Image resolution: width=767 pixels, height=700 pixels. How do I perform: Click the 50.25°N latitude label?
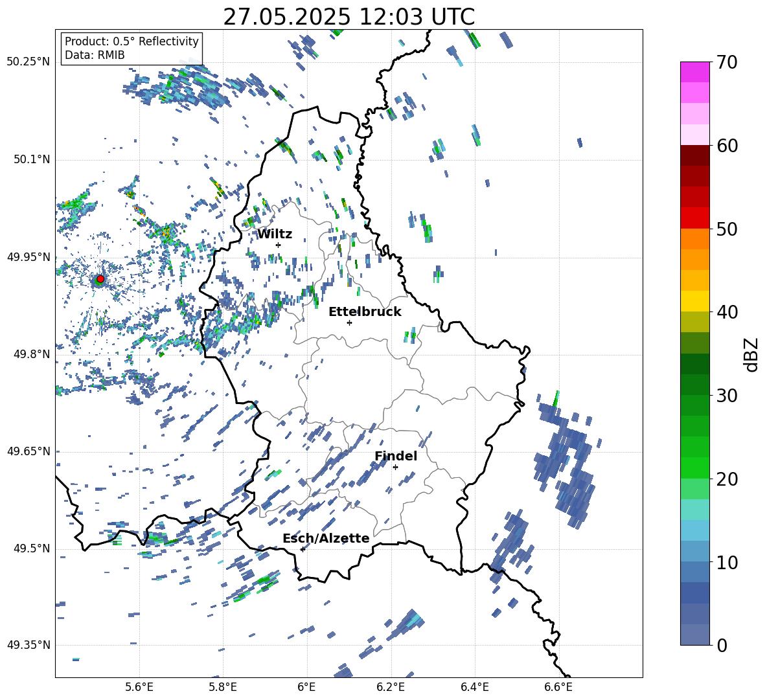(x=29, y=62)
